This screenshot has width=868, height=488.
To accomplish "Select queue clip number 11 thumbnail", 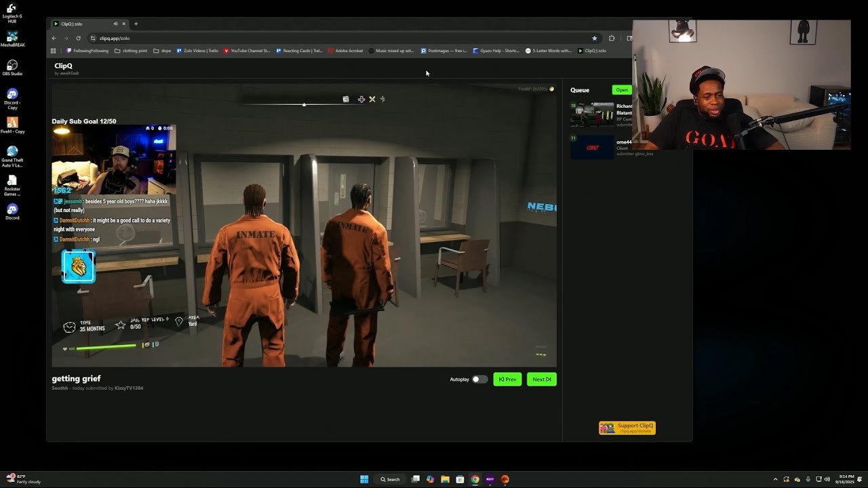I will coord(592,147).
